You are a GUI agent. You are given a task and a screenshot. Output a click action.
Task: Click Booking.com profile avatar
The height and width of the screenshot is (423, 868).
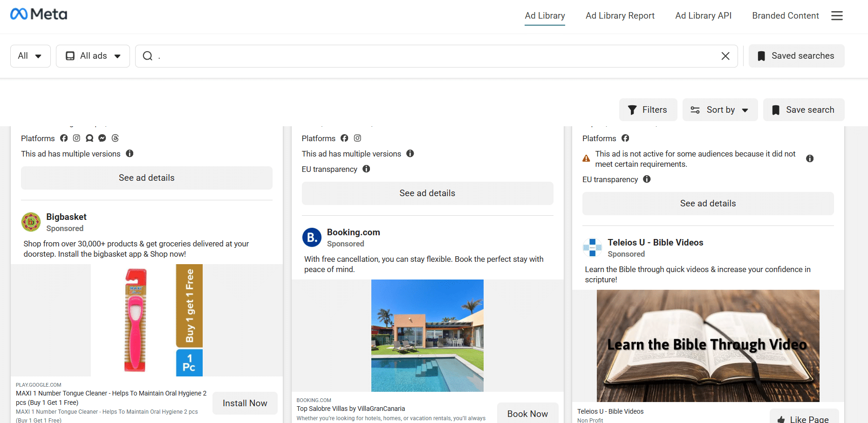(312, 237)
